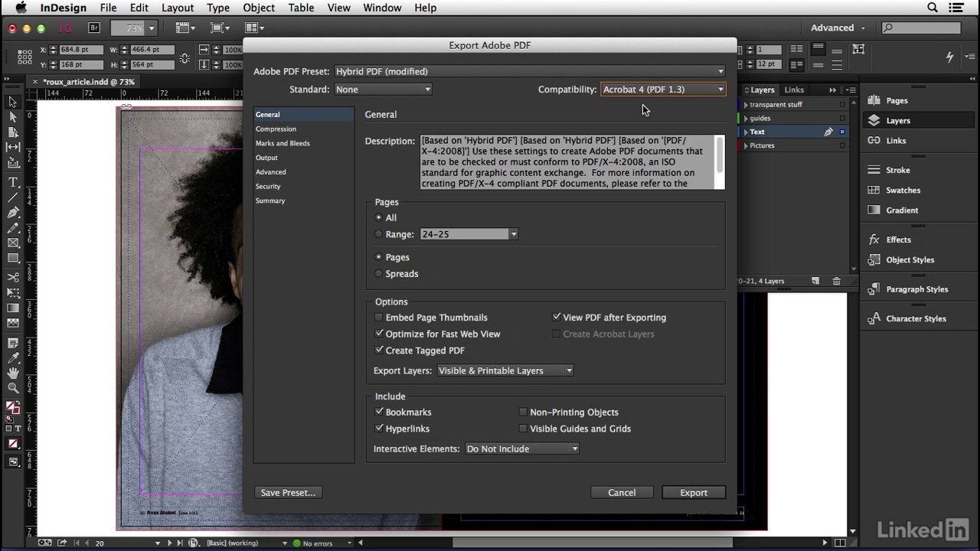Uncheck View PDF after Exporting
Viewport: 980px width, 551px height.
pyautogui.click(x=557, y=317)
